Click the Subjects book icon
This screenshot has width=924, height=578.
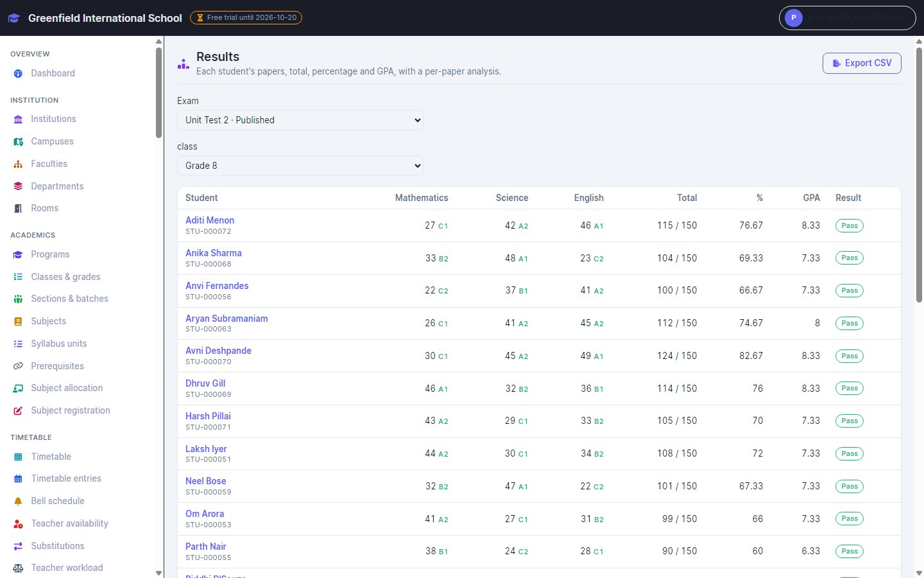point(18,322)
